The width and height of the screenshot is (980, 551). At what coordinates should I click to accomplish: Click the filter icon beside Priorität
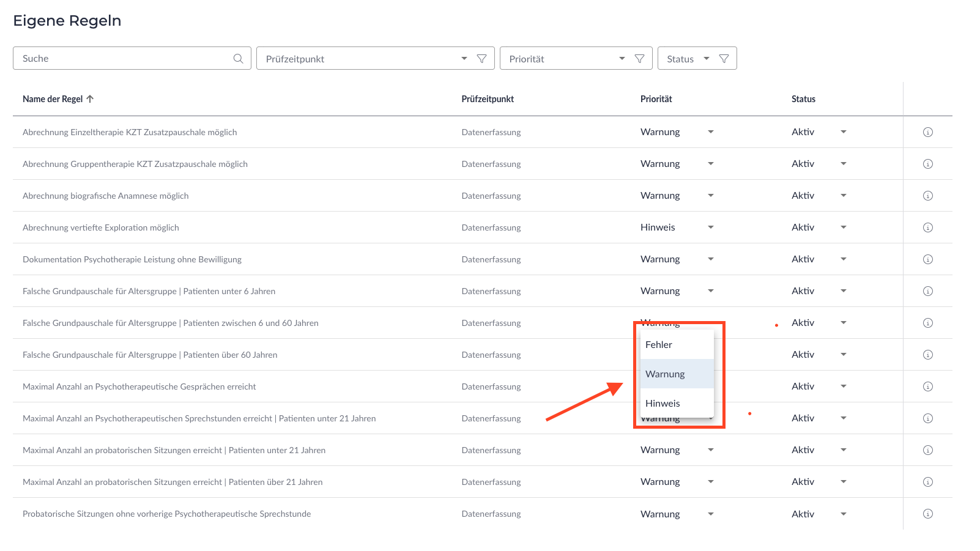tap(639, 59)
